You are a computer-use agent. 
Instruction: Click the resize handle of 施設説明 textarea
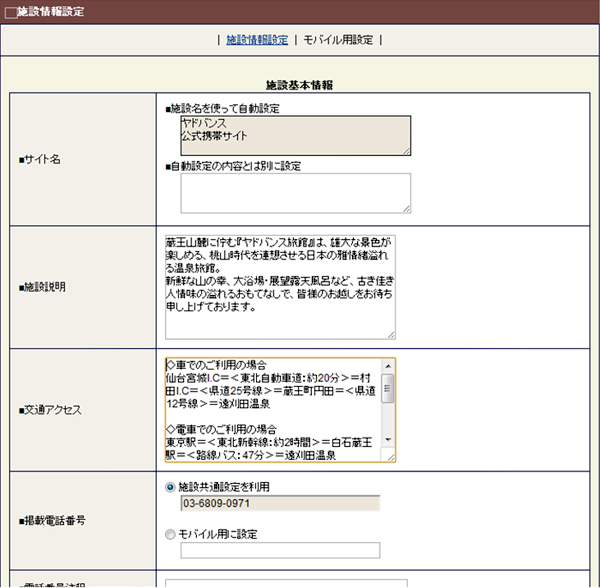391,335
